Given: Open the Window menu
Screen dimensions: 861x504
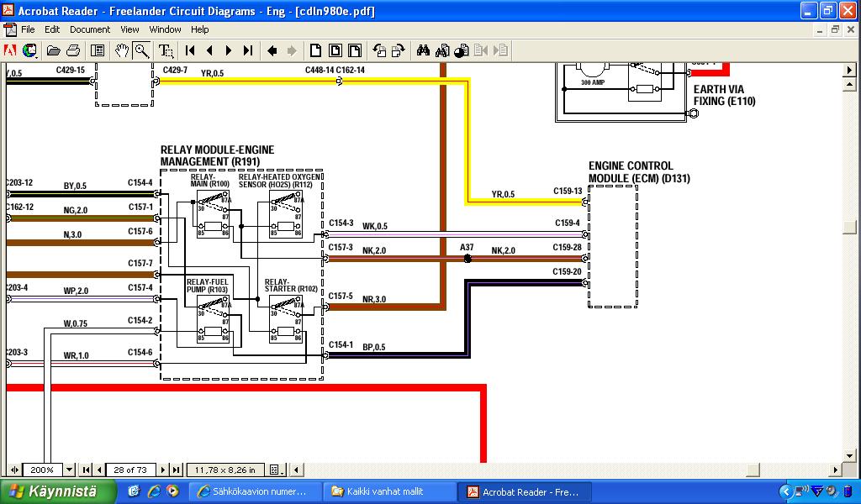Looking at the screenshot, I should point(165,29).
